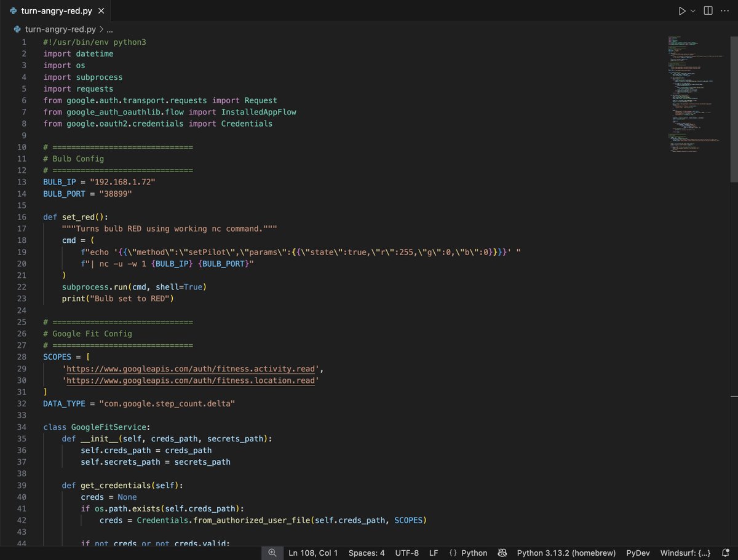Click 'InstalledAppFlow' in the import on line 7
738x560 pixels.
click(259, 112)
